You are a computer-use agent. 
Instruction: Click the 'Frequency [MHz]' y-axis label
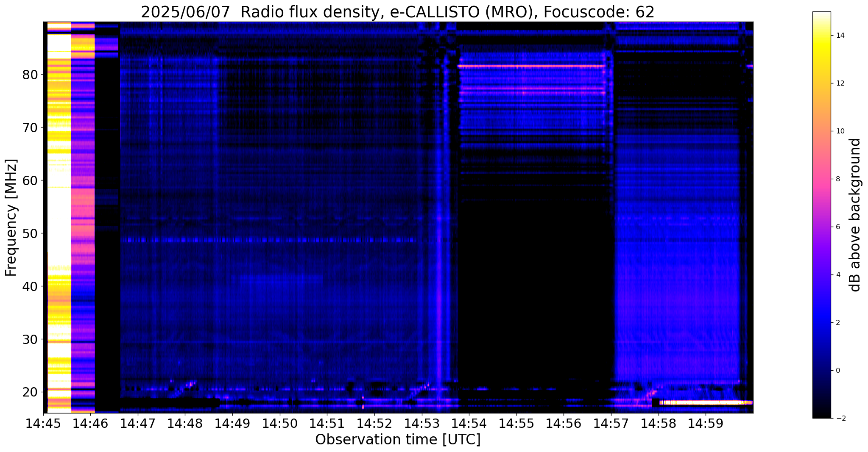coord(11,217)
